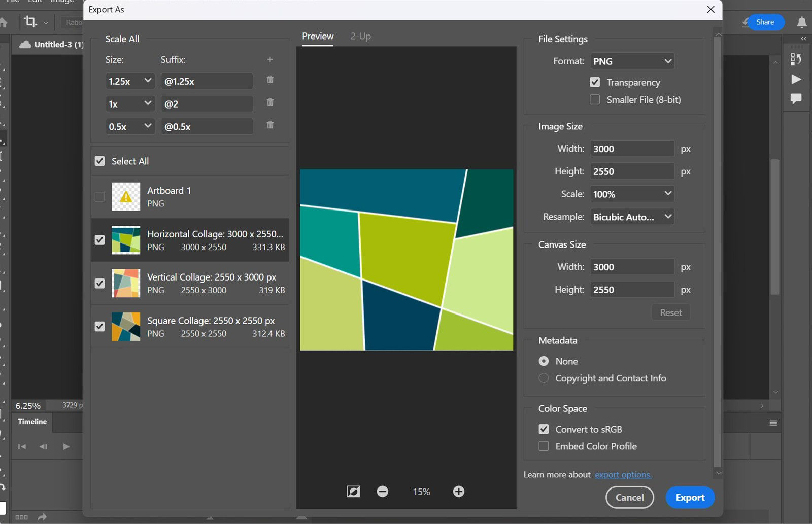
Task: Click the export options link
Action: (x=623, y=474)
